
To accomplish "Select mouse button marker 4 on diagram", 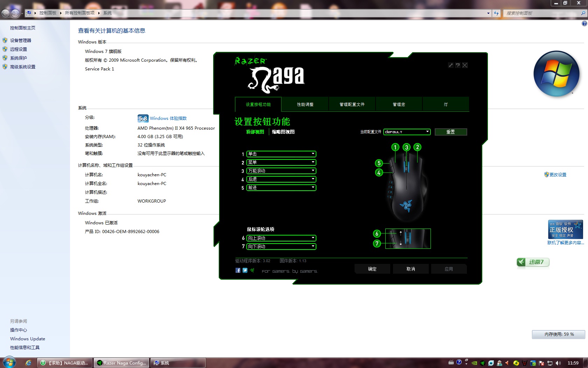I will click(379, 172).
